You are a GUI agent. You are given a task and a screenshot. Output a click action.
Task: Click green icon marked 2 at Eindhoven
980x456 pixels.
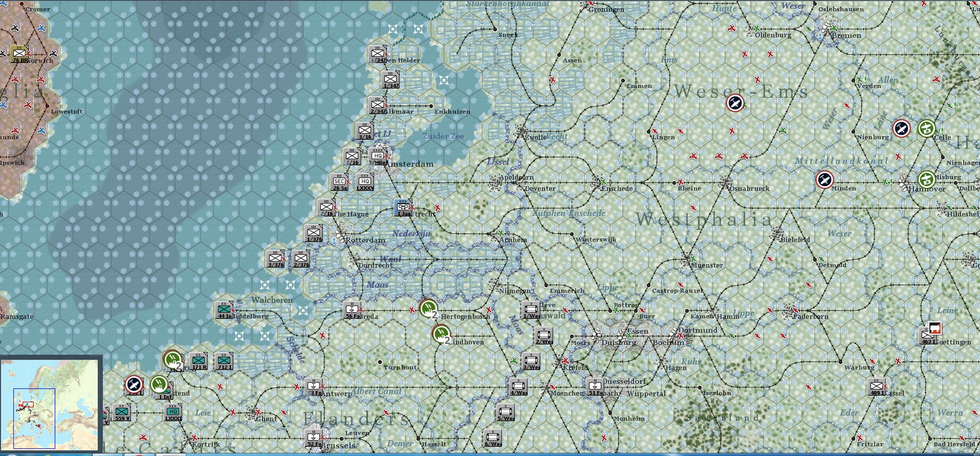[441, 334]
